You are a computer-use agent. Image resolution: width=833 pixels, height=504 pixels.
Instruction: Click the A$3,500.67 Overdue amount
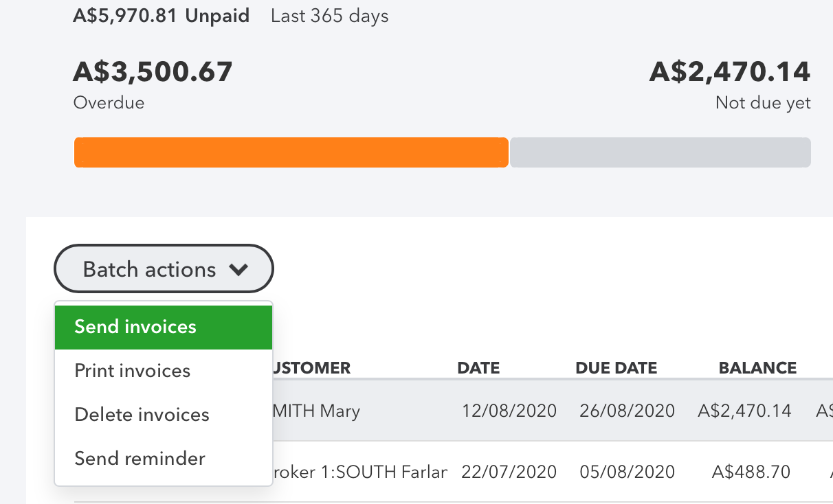pos(153,72)
